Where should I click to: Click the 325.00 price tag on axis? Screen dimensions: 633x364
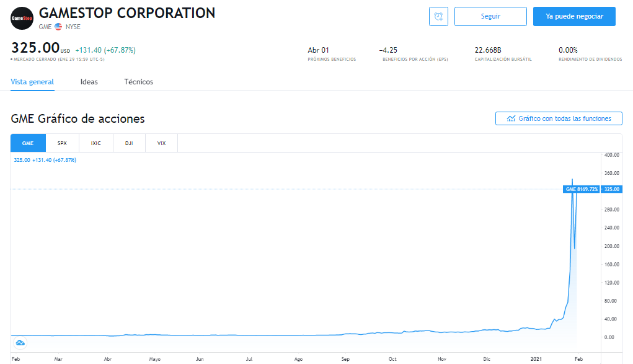pos(611,189)
